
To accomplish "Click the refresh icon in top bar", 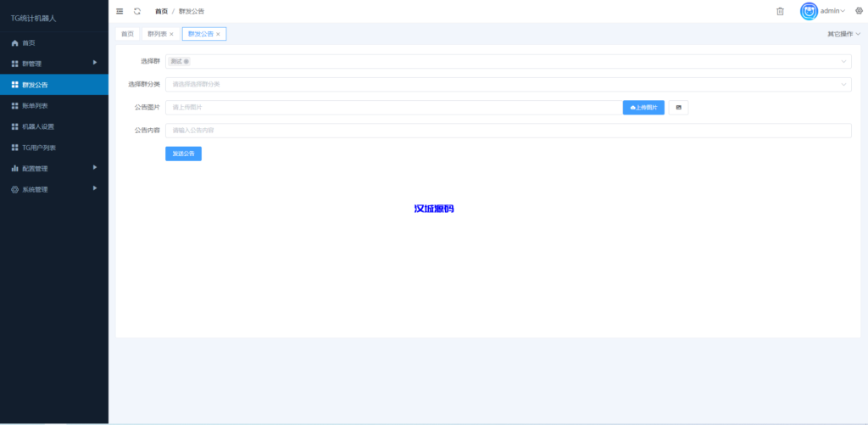I will click(x=137, y=11).
